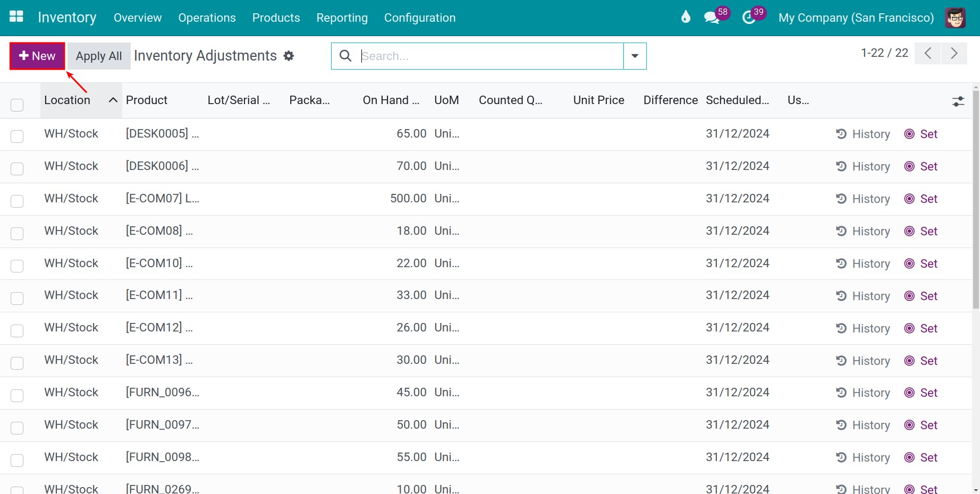Check the E-COM12 row checkbox
The image size is (980, 494).
[x=17, y=330]
